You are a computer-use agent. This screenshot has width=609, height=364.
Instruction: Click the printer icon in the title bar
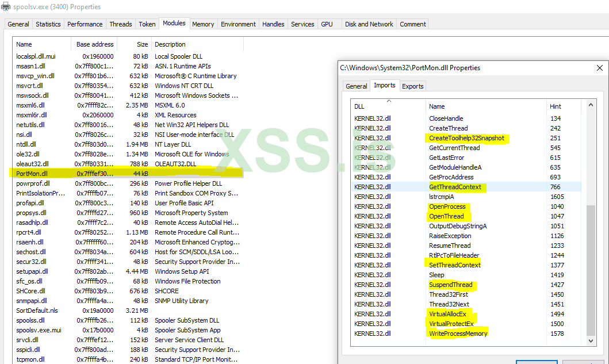point(6,7)
